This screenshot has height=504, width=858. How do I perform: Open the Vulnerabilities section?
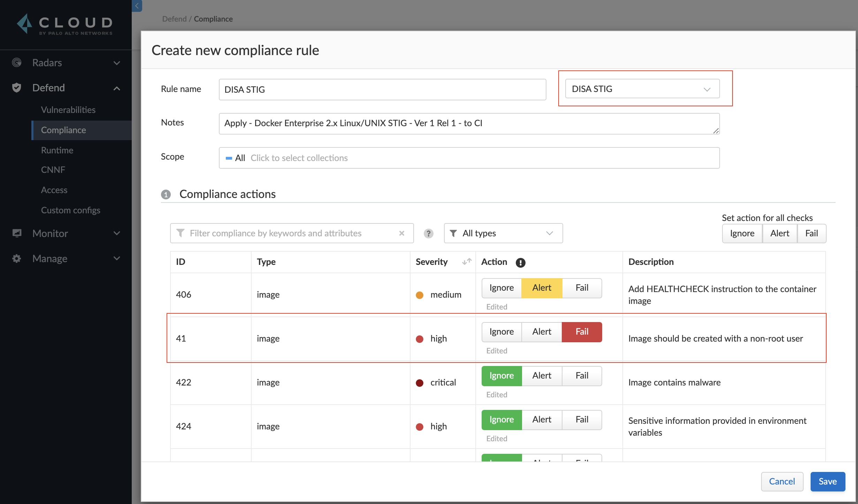point(68,110)
